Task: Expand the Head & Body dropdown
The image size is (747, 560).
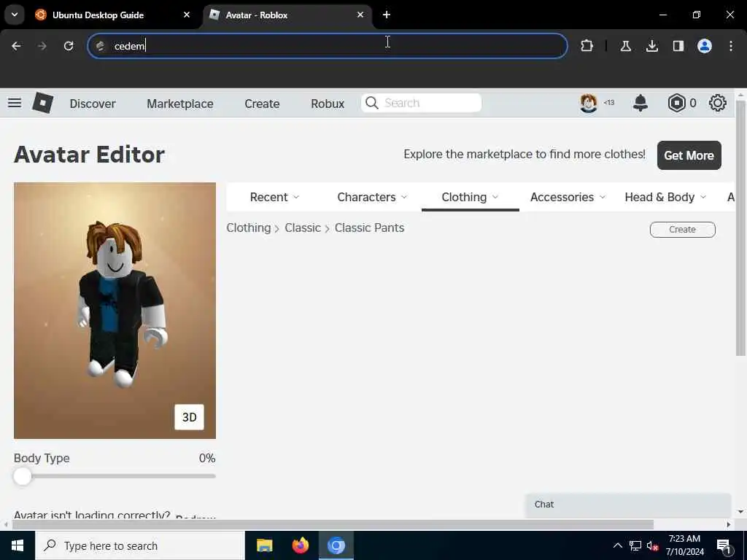Action: tap(665, 197)
